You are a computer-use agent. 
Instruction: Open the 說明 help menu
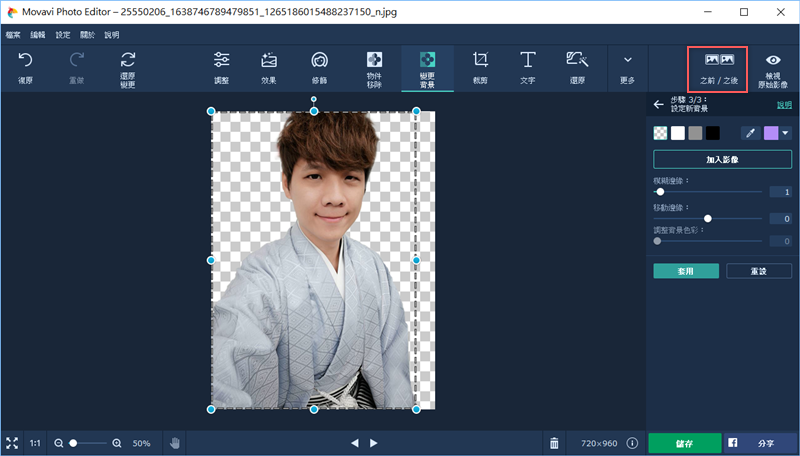(x=112, y=35)
